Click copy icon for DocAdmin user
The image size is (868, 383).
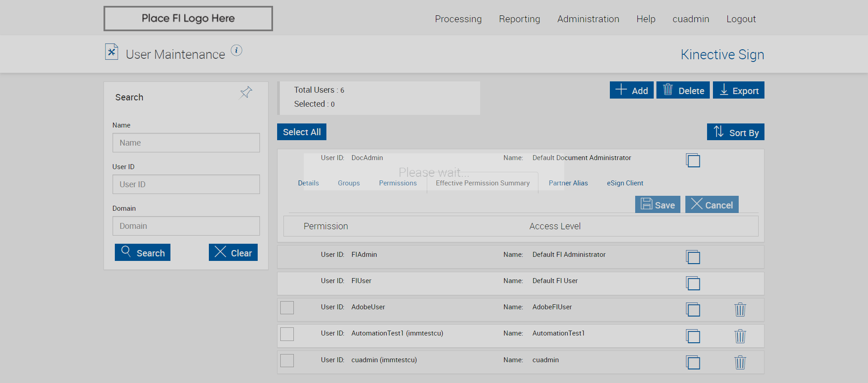[x=693, y=161]
